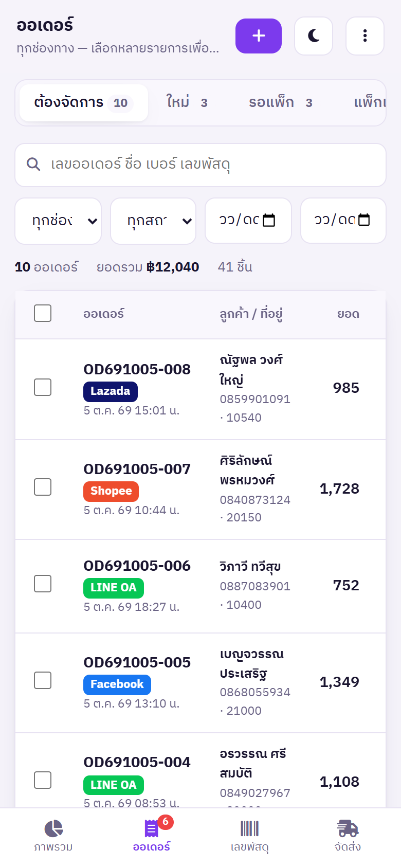The height and width of the screenshot is (868, 401).
Task: Open calendar icon on first date field
Action: pos(269,220)
